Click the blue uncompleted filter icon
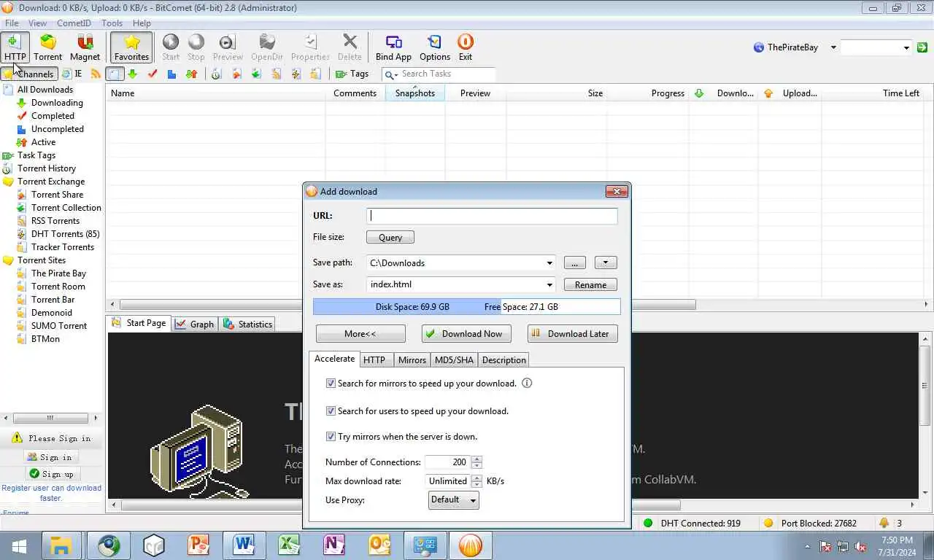 point(171,74)
